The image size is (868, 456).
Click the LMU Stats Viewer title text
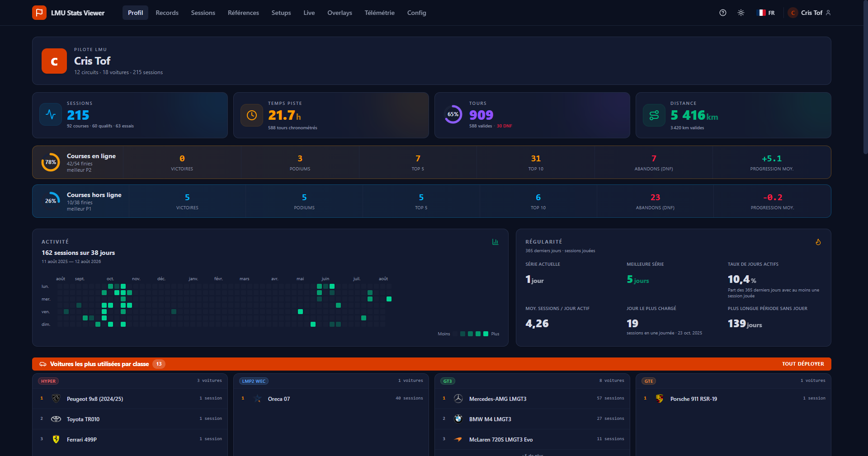[x=78, y=13]
